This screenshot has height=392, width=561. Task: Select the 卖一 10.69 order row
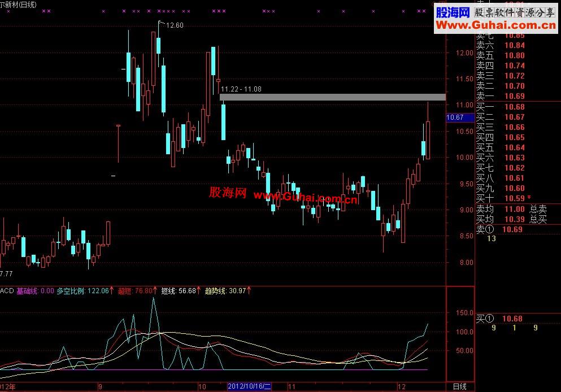point(501,96)
